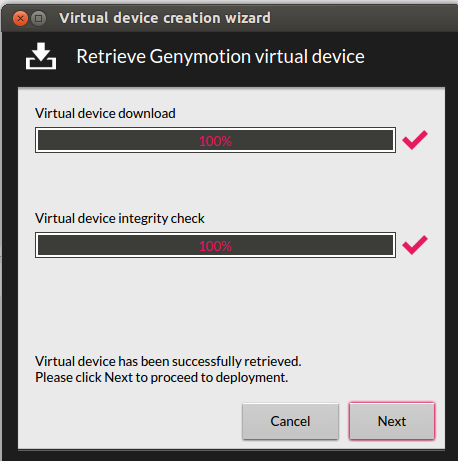Click the 100% text in download bar
This screenshot has height=461, width=458.
pyautogui.click(x=215, y=141)
